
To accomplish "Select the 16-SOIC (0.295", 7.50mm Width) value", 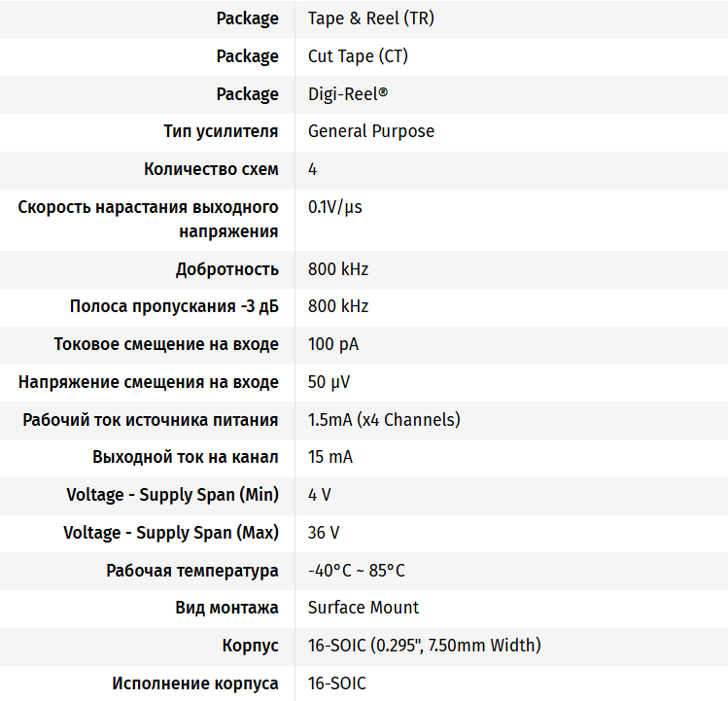I will 425,646.
